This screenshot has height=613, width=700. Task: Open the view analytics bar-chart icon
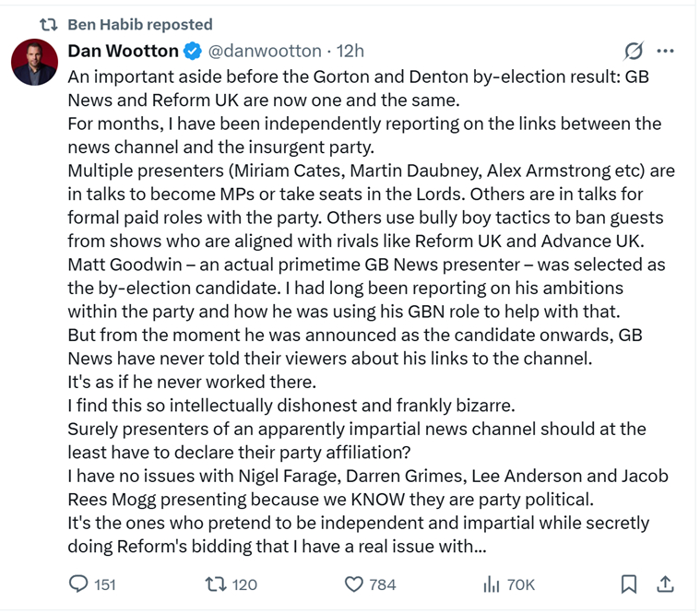click(491, 584)
